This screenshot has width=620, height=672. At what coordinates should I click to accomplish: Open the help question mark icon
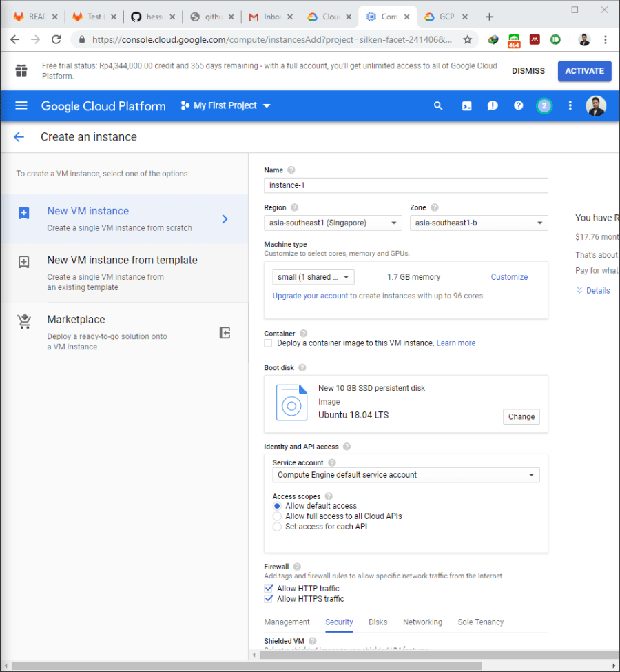pyautogui.click(x=519, y=105)
